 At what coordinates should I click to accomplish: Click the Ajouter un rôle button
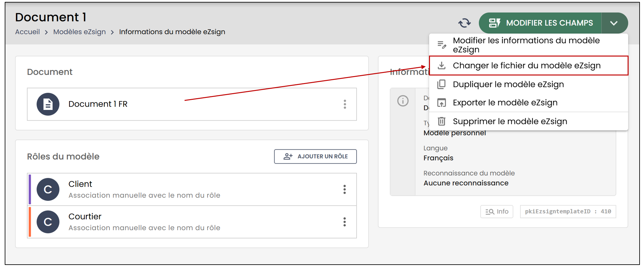[x=316, y=156]
